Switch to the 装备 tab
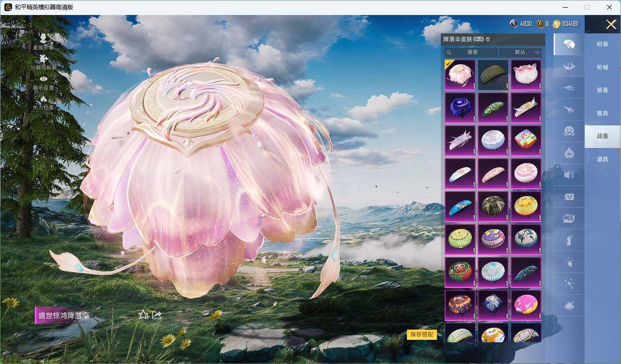Screen dimensions: 621x364 coord(603,90)
